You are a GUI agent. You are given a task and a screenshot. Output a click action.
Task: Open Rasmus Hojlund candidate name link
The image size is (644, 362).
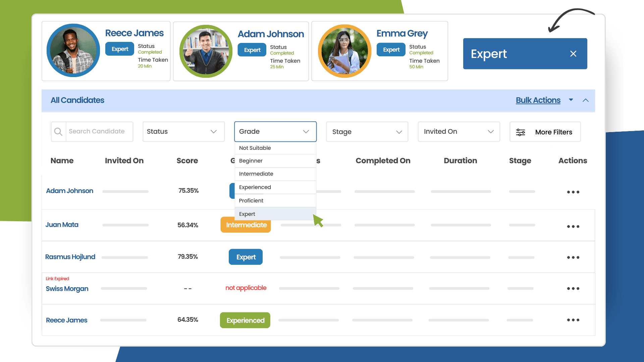pyautogui.click(x=70, y=257)
